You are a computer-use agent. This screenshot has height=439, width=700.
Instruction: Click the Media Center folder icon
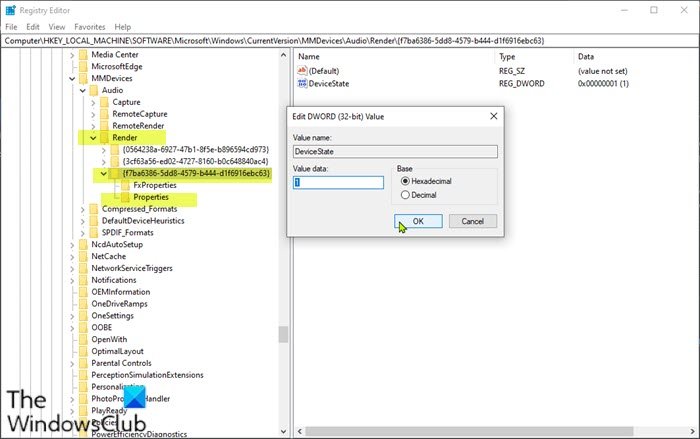pyautogui.click(x=83, y=54)
